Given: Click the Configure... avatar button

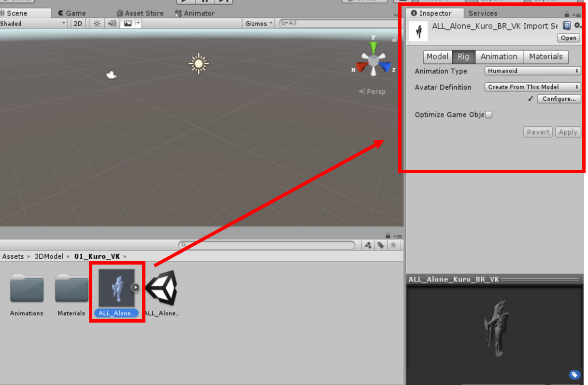Looking at the screenshot, I should pos(558,99).
